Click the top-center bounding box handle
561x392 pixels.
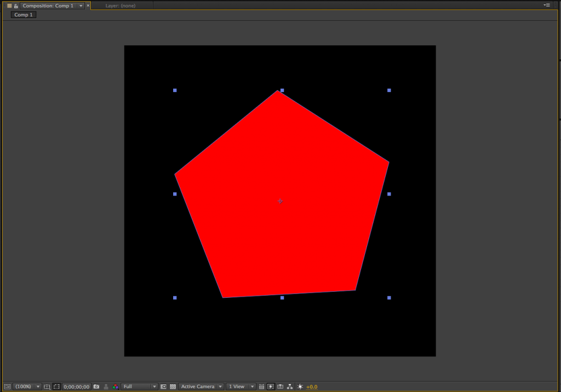(x=282, y=90)
